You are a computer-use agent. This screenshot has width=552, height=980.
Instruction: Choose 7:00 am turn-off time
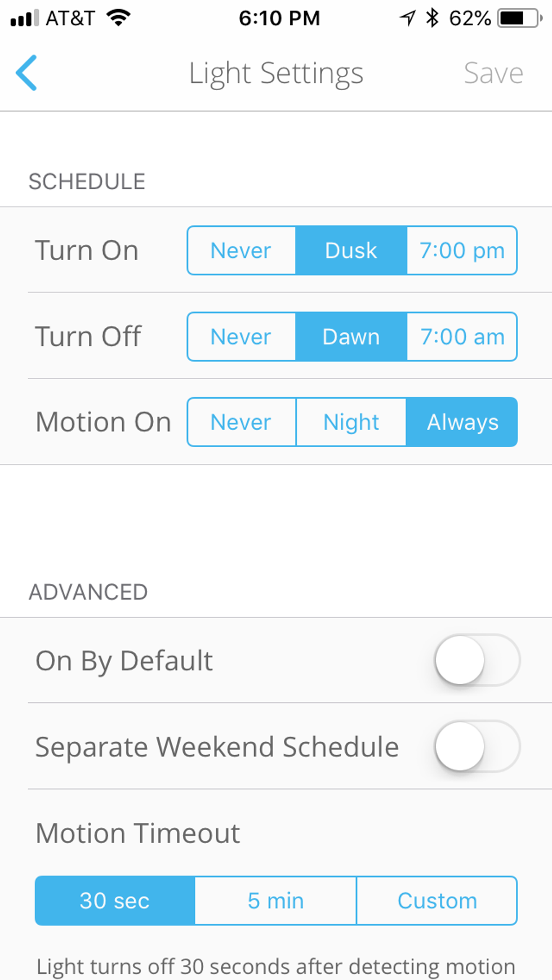tap(462, 337)
